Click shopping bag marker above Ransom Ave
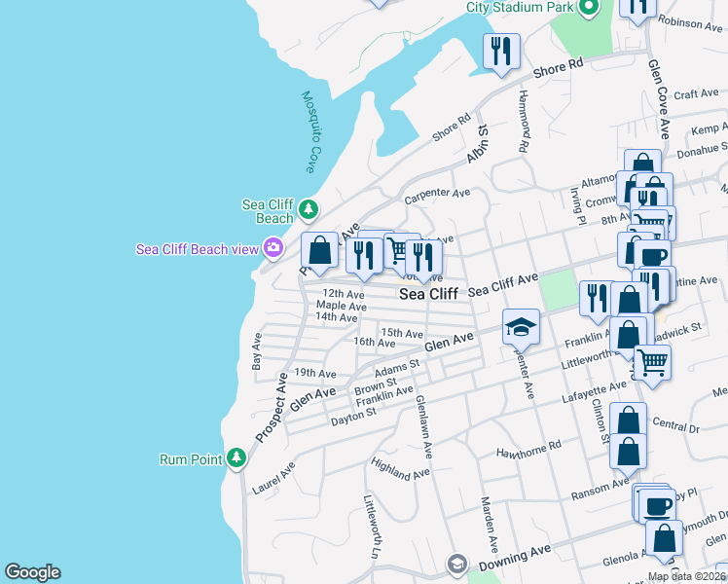This screenshot has width=728, height=584. (628, 455)
